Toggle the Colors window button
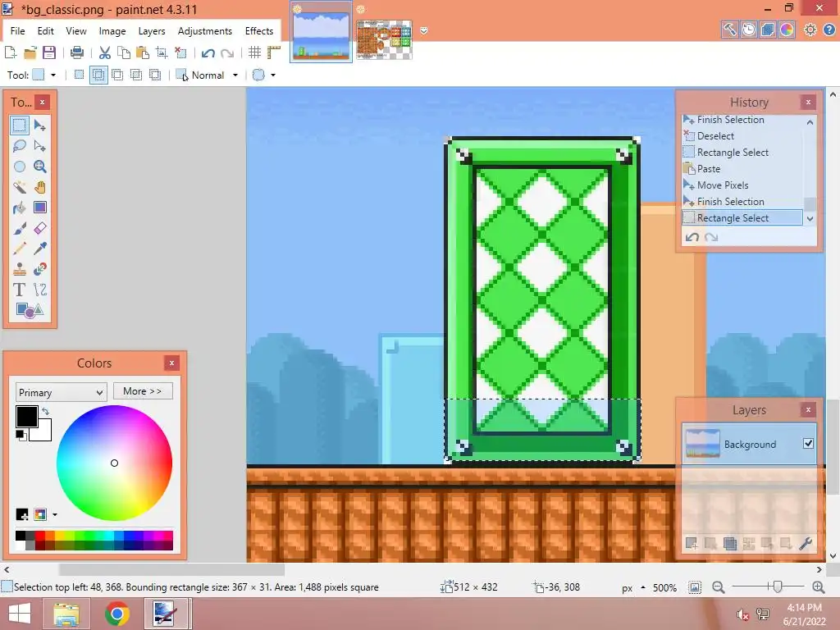This screenshot has width=840, height=630. coord(787,30)
